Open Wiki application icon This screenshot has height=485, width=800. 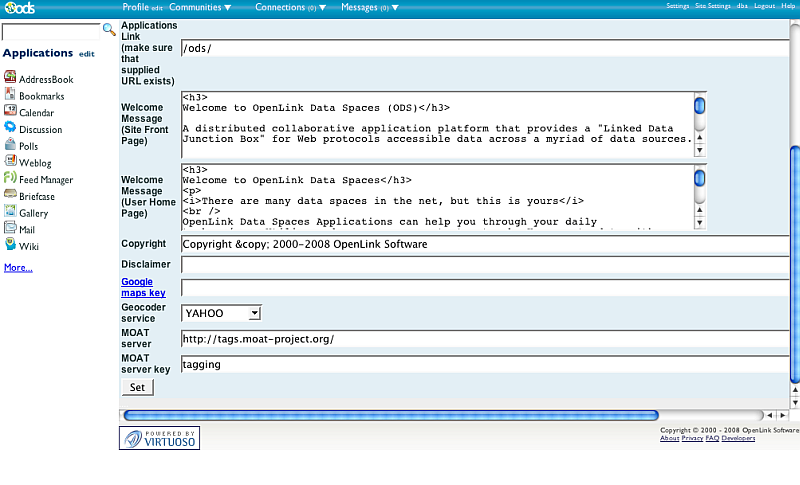[x=10, y=244]
